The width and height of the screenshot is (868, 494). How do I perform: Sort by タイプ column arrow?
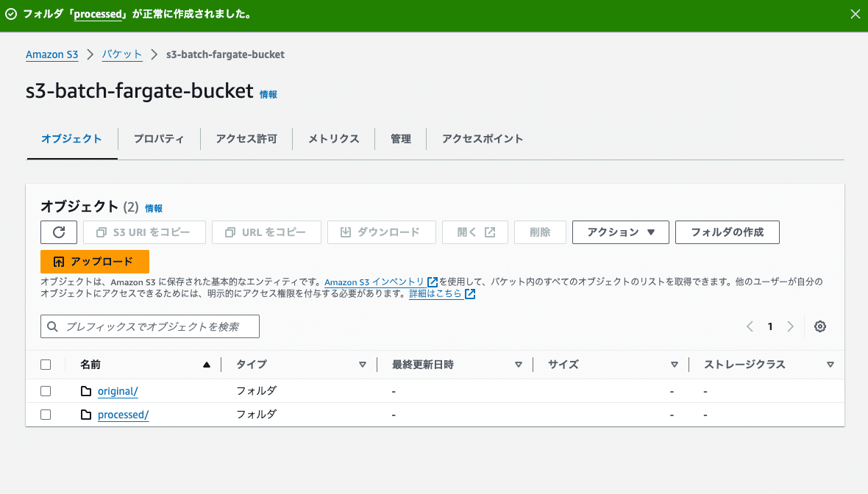tap(363, 365)
